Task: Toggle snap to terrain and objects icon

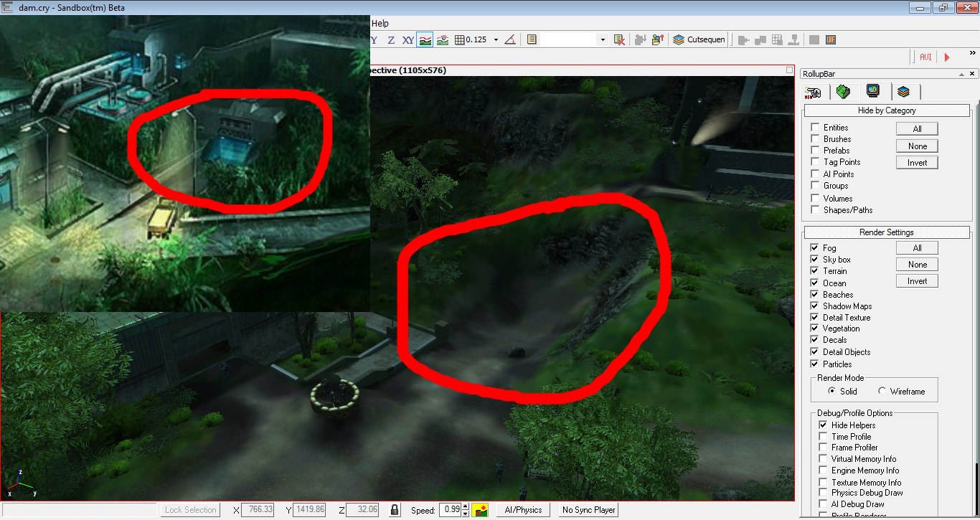Action: 443,40
